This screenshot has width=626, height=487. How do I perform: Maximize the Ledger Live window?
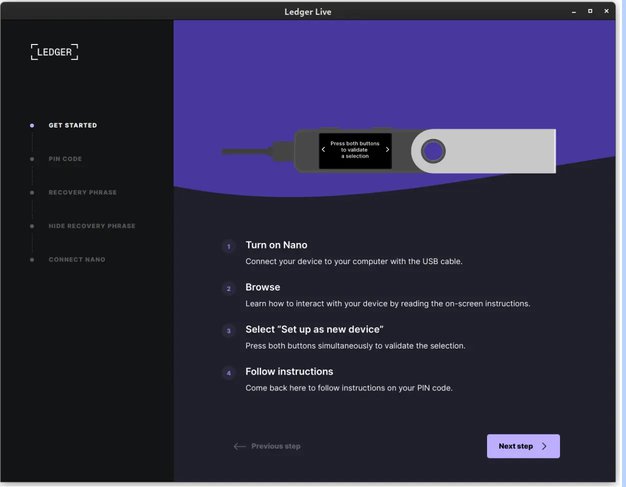click(590, 11)
